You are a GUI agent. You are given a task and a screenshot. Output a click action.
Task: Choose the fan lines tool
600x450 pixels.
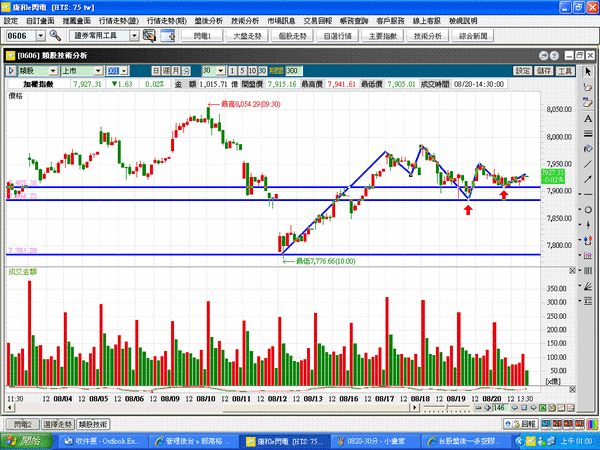[x=588, y=286]
